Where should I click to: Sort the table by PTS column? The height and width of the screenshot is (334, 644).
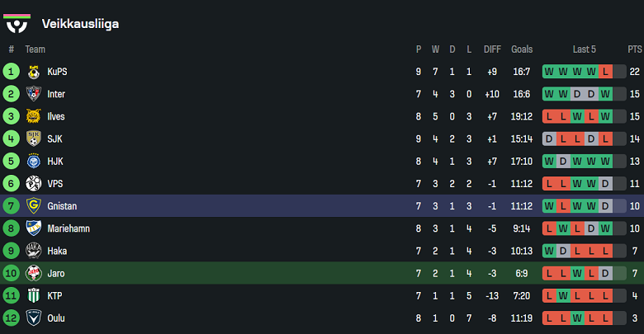pos(634,49)
